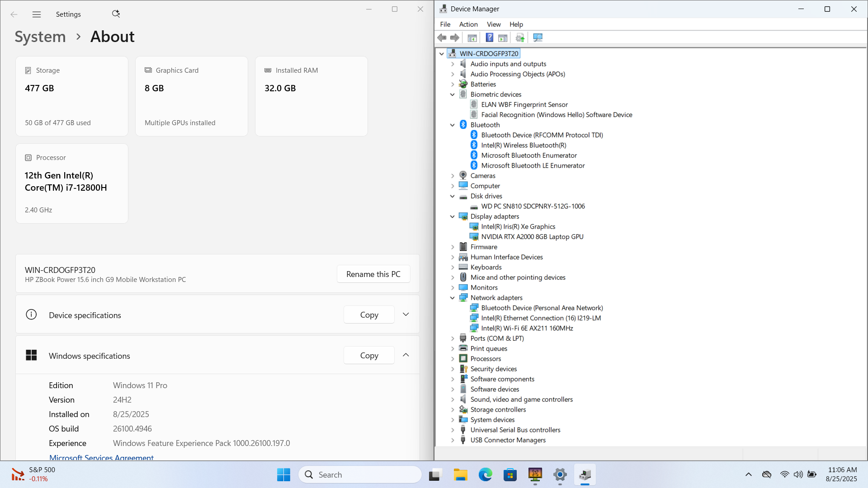Open the Graphics Card info card
The width and height of the screenshot is (868, 488).
tap(192, 96)
